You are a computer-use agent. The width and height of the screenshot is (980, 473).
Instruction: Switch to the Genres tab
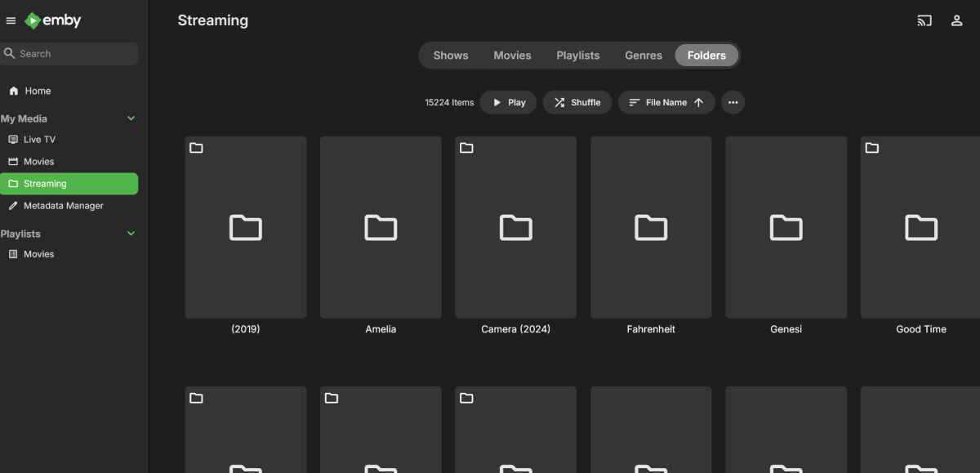pyautogui.click(x=643, y=55)
